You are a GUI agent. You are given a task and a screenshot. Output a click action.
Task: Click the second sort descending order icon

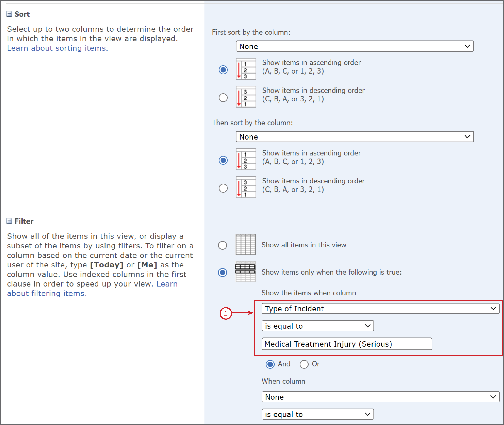pyautogui.click(x=246, y=187)
